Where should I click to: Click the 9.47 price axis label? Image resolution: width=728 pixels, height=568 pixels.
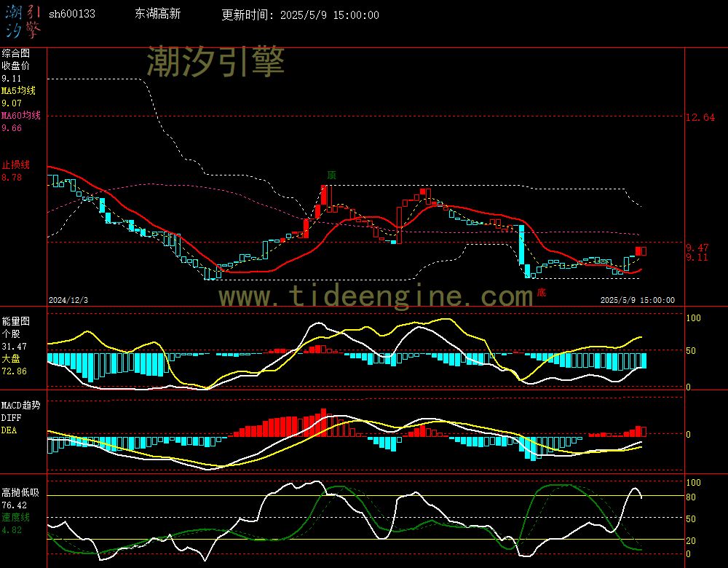(x=697, y=248)
